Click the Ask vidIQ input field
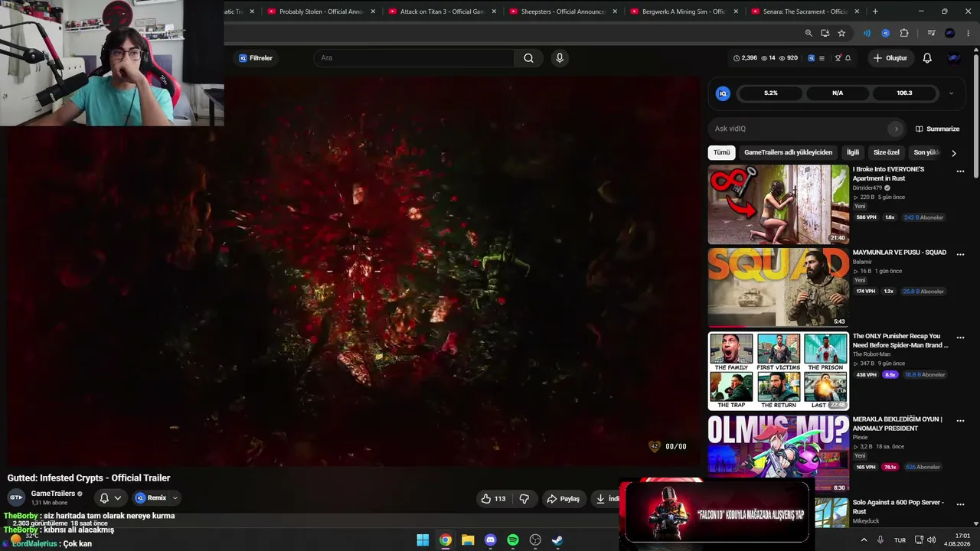Viewport: 980px width, 551px height. [799, 129]
